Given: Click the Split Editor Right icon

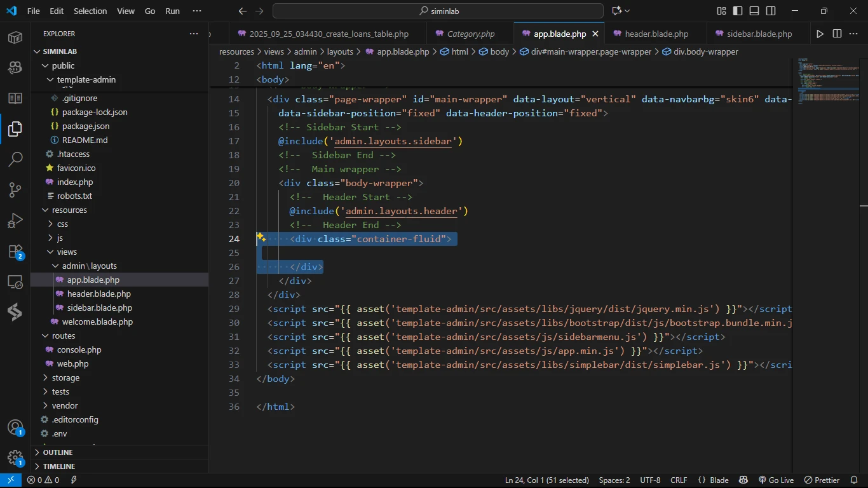Looking at the screenshot, I should tap(837, 34).
